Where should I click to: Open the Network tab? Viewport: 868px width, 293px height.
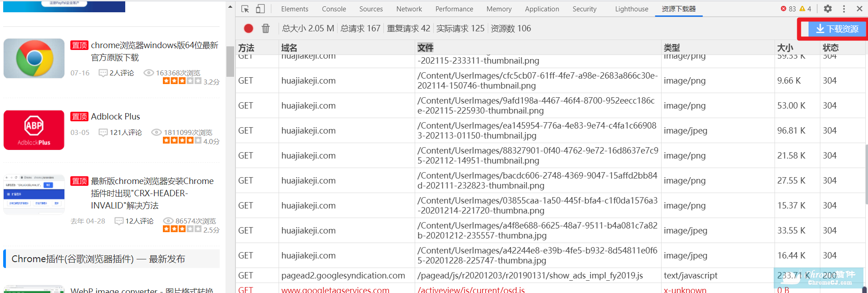point(409,9)
